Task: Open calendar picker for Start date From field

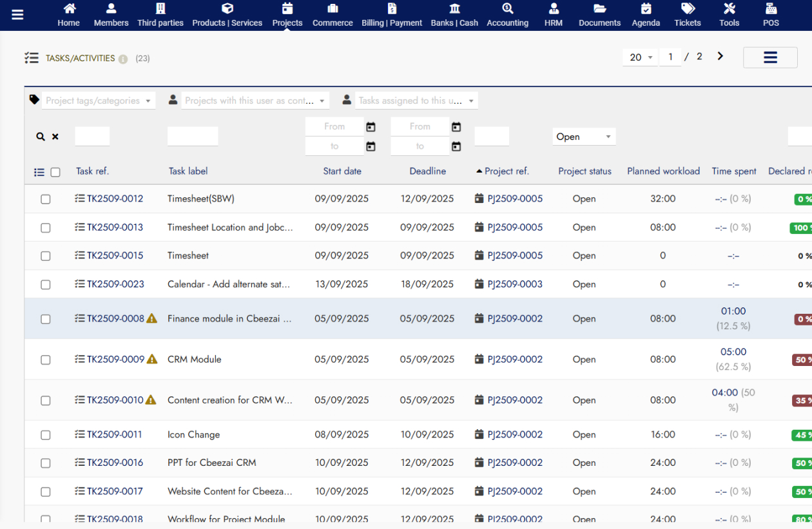Action: pos(371,127)
